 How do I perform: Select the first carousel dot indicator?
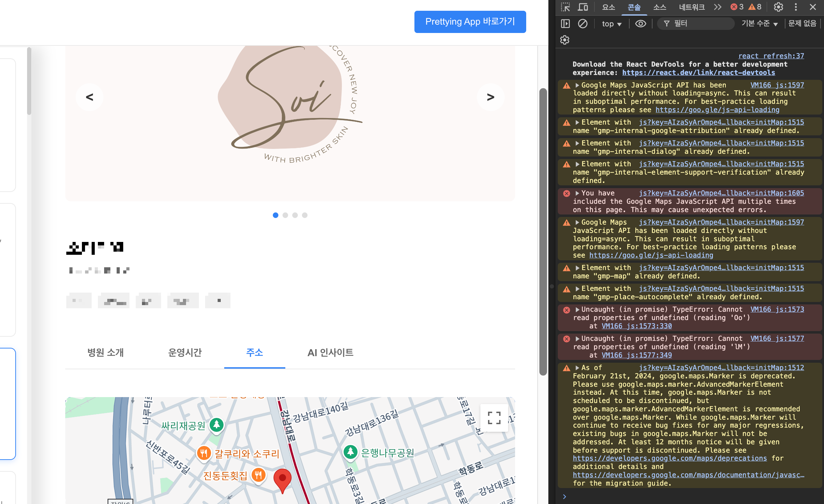(x=276, y=215)
